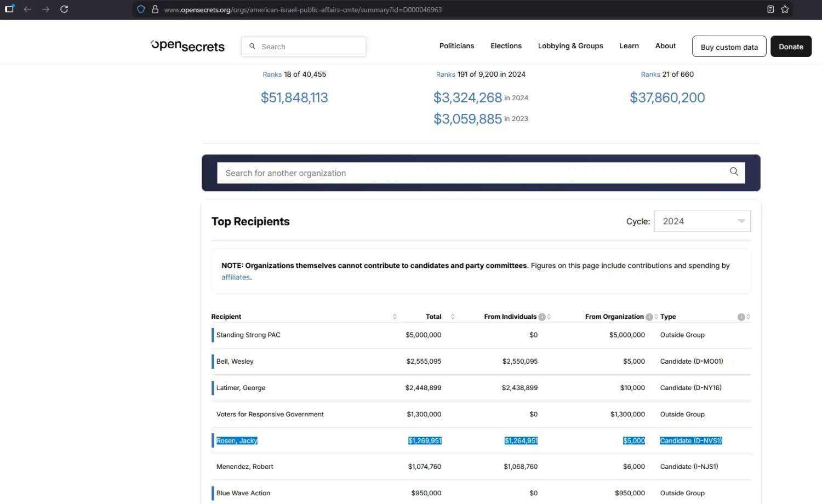Screen dimensions: 822x504
Task: Click Rosen, Jacky total $1,269,951
Action: 425,440
